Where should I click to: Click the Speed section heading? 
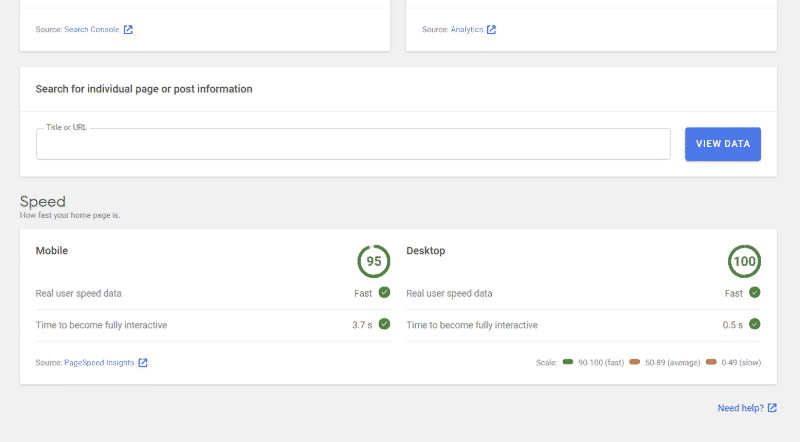(43, 202)
